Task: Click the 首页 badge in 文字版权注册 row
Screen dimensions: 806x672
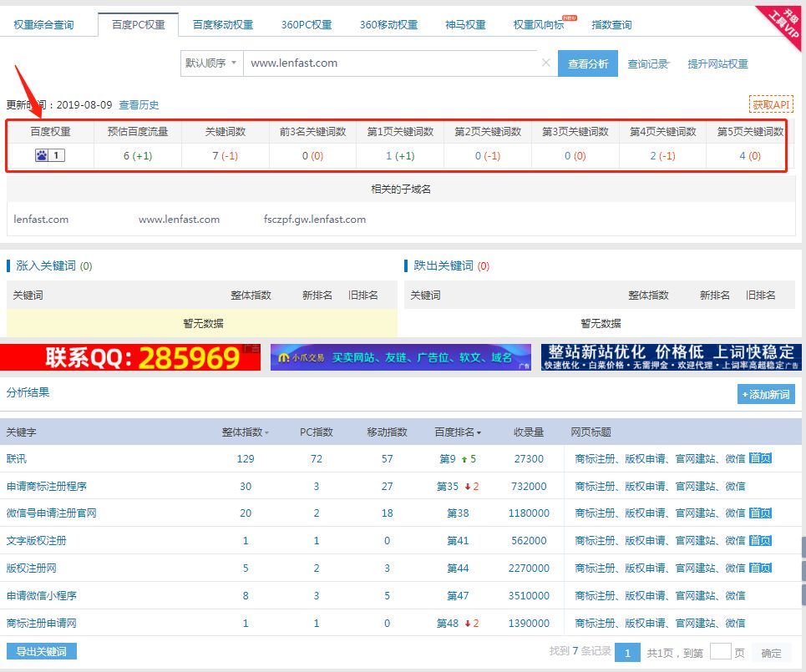Action: click(760, 540)
